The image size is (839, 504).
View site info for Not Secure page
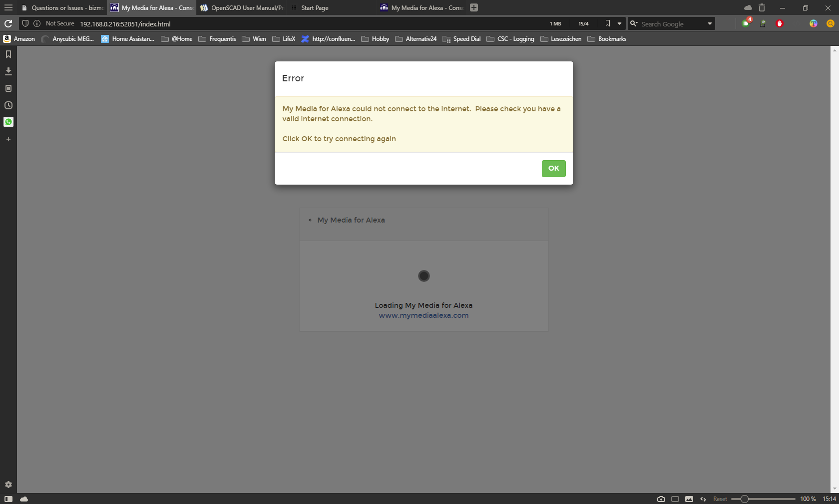click(37, 23)
